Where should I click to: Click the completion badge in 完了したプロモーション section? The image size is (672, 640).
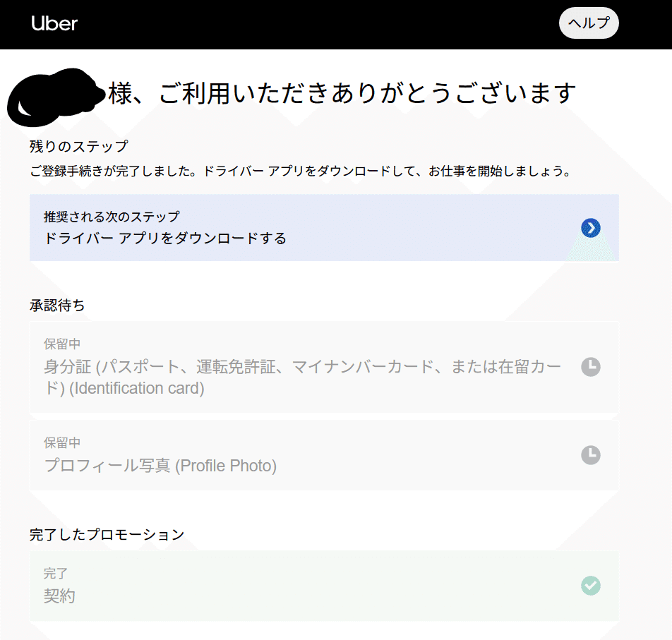pos(591,586)
